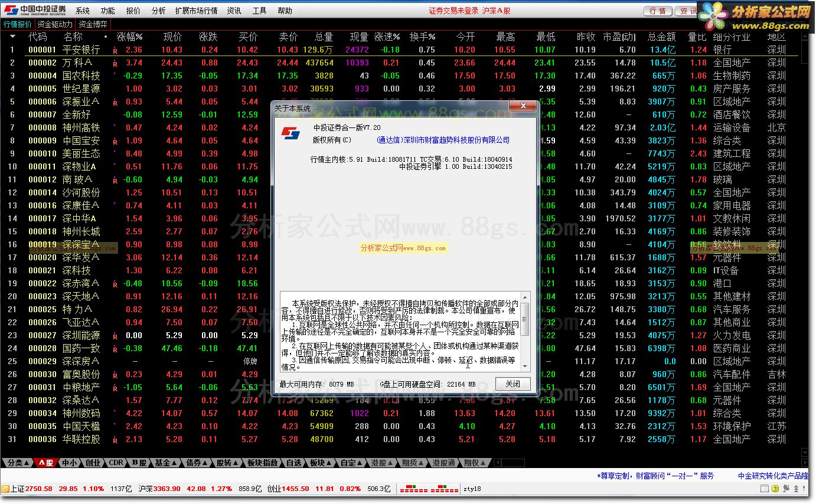Switch to the 行情报价 tab
This screenshot has width=816, height=504.
(18, 24)
